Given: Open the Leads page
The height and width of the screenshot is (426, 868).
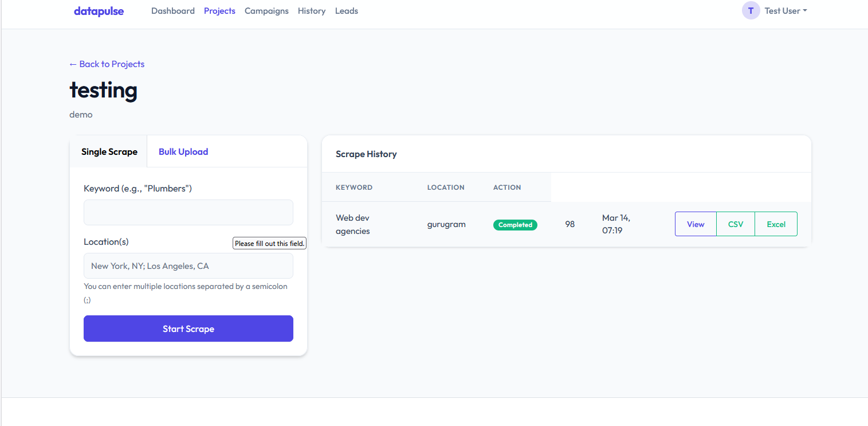Looking at the screenshot, I should [346, 10].
